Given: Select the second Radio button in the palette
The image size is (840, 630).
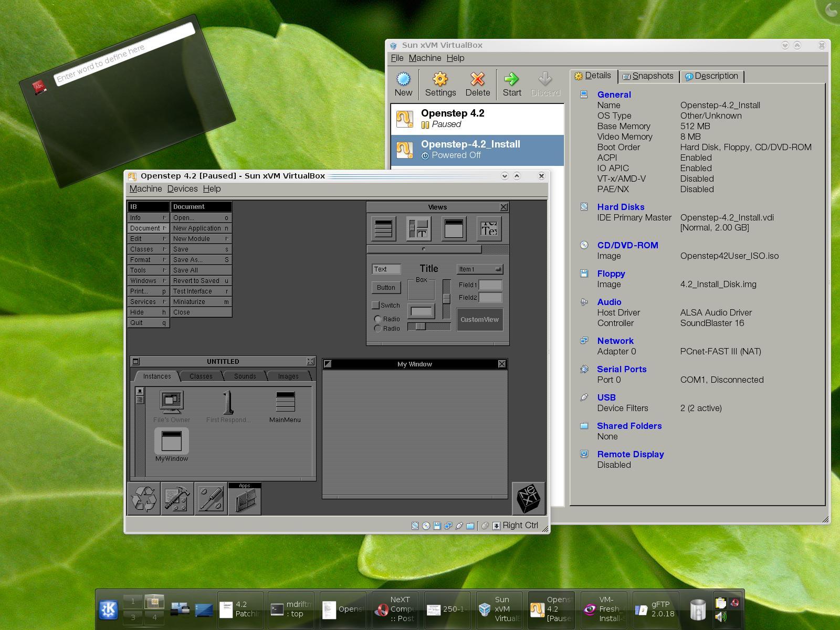Looking at the screenshot, I should coord(377,329).
